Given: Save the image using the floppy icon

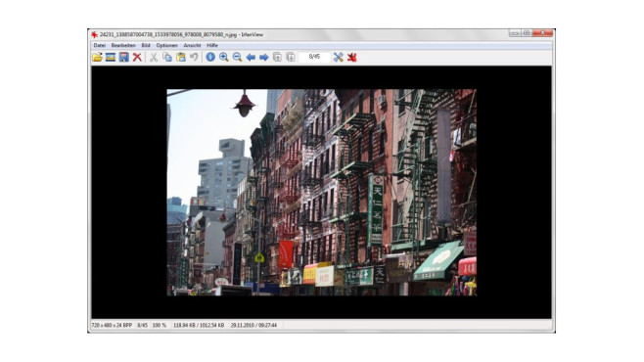Looking at the screenshot, I should coord(123,57).
